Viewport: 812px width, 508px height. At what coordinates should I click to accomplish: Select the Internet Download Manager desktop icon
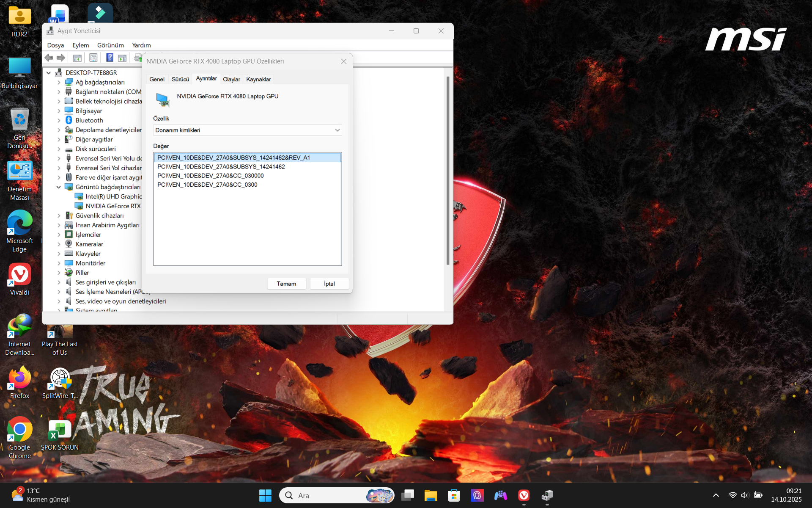tap(19, 335)
